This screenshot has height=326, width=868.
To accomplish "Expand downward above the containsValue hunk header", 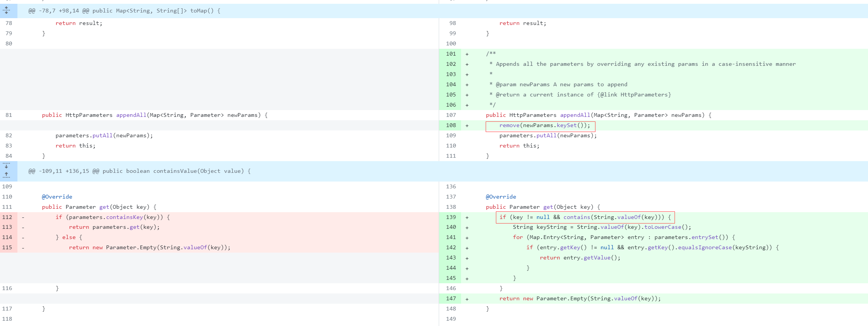I will [x=6, y=166].
